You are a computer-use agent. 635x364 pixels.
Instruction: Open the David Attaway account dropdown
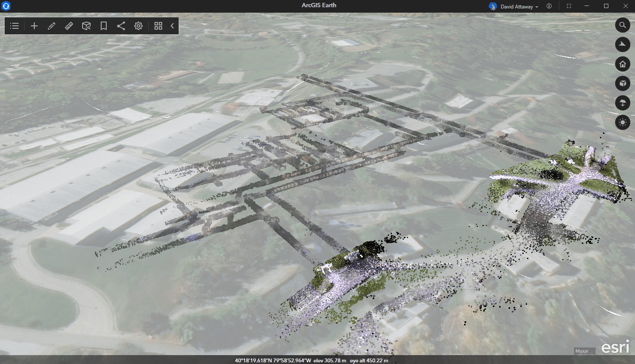pyautogui.click(x=519, y=7)
